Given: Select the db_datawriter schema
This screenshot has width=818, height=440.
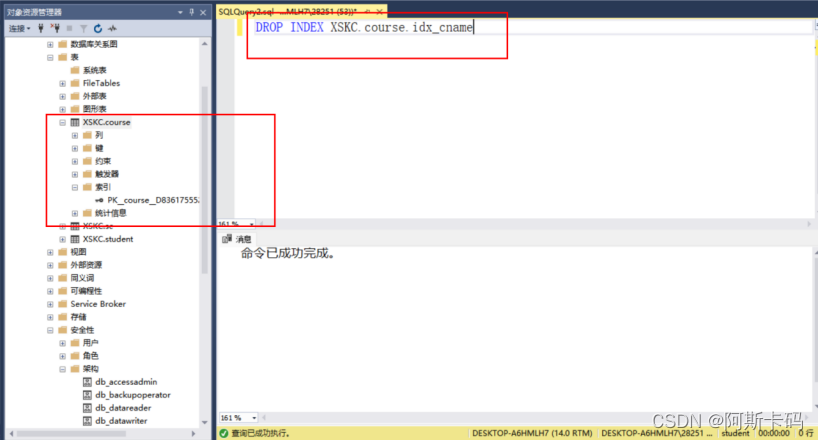Looking at the screenshot, I should 121,421.
